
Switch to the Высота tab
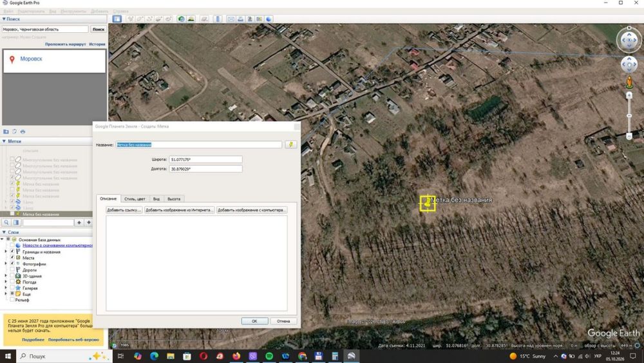pos(174,199)
